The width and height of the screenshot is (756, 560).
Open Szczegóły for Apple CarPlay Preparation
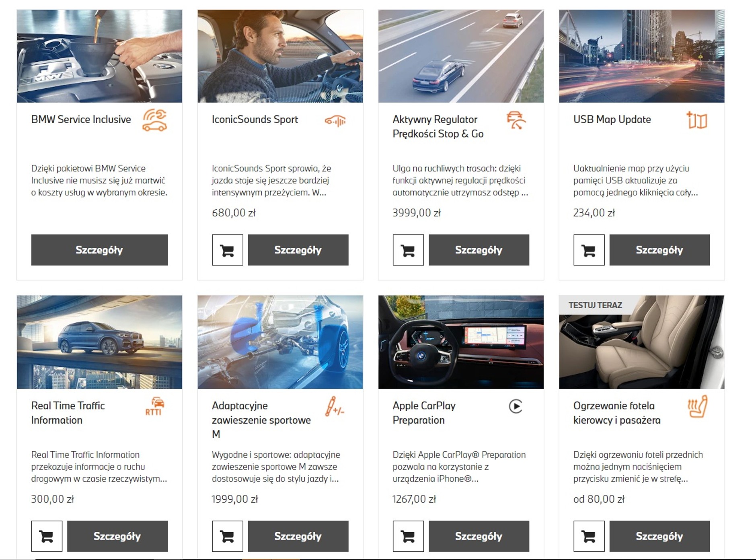(x=479, y=536)
